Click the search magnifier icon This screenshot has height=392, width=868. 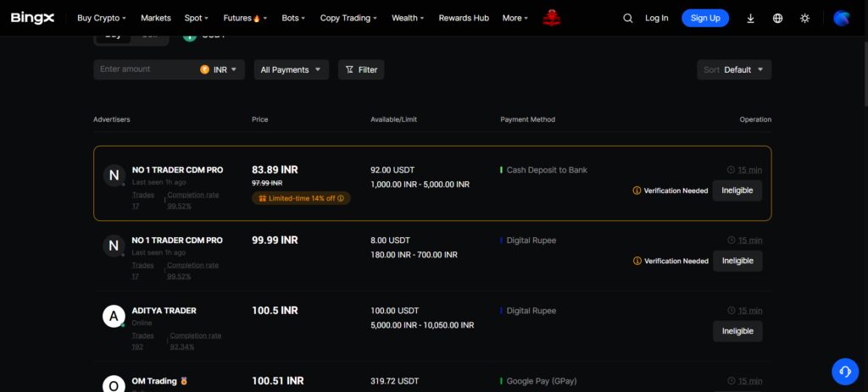tap(628, 18)
